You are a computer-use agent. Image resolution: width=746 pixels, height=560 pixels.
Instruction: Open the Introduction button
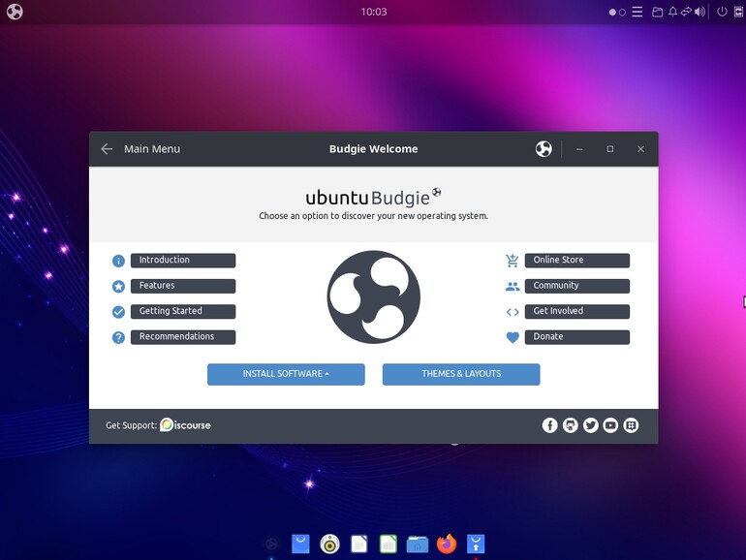pyautogui.click(x=183, y=261)
